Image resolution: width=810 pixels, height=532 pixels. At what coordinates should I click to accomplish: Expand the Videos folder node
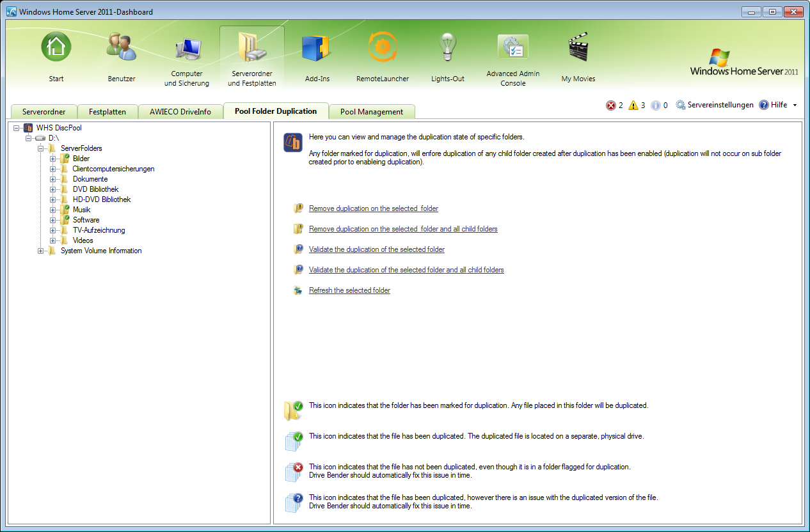(x=53, y=240)
